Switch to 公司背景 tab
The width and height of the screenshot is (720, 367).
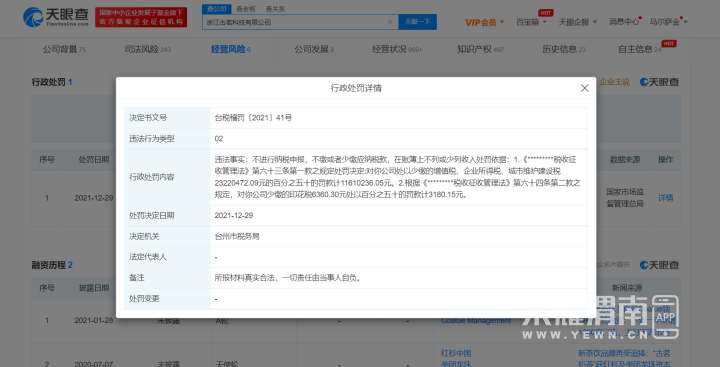pos(64,49)
